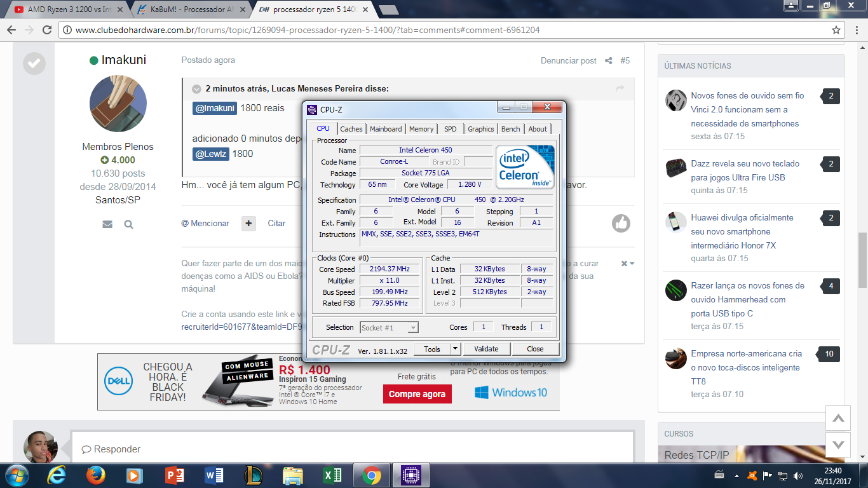Open PowerPoint from the taskbar
Screen dimensions: 868x488
pos(174,475)
